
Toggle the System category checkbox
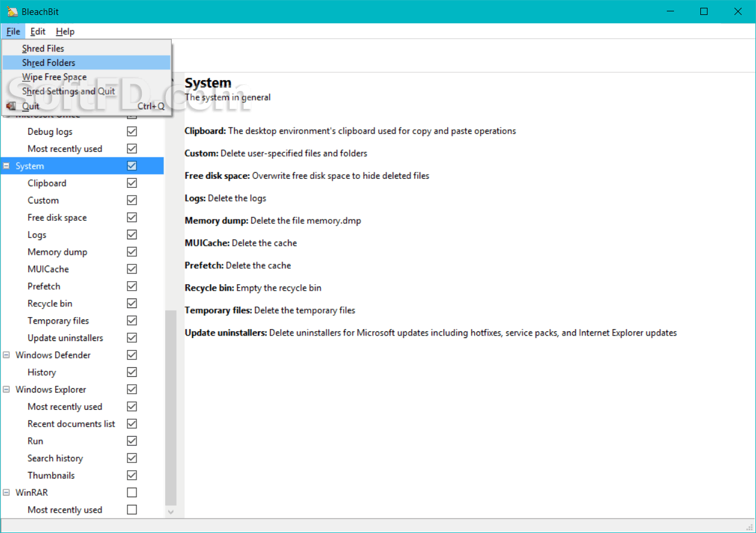(132, 166)
